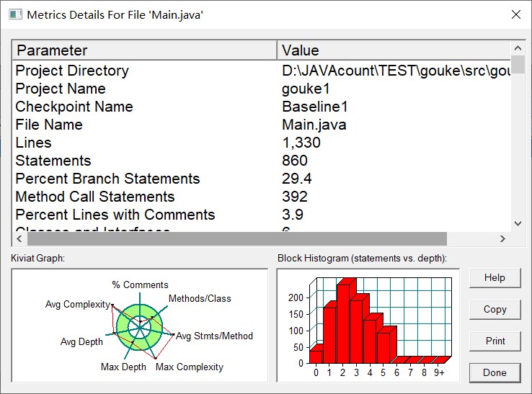Click the vertical scrollbar thumb

[518, 64]
